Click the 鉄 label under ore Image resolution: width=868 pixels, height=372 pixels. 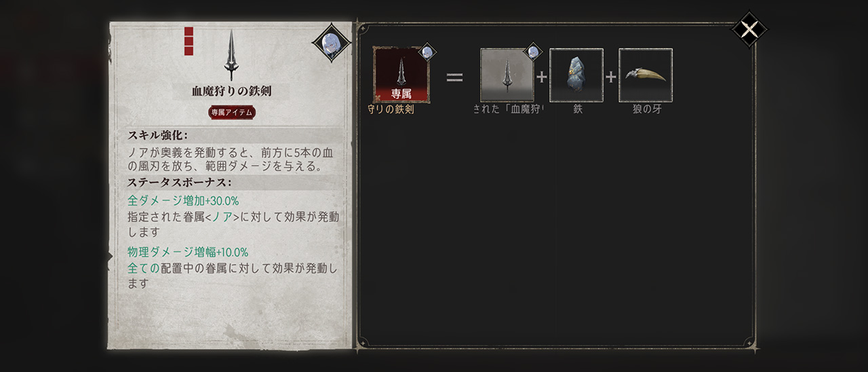click(x=578, y=109)
